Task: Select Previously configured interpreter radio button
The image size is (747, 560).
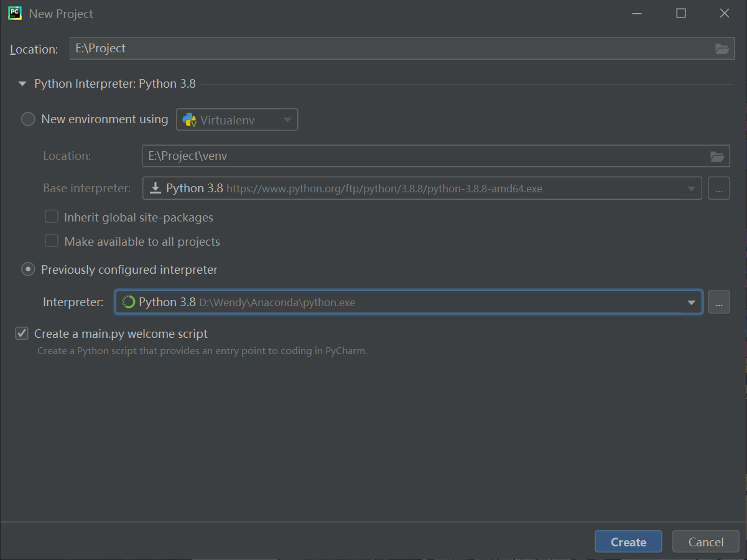Action: click(x=28, y=269)
